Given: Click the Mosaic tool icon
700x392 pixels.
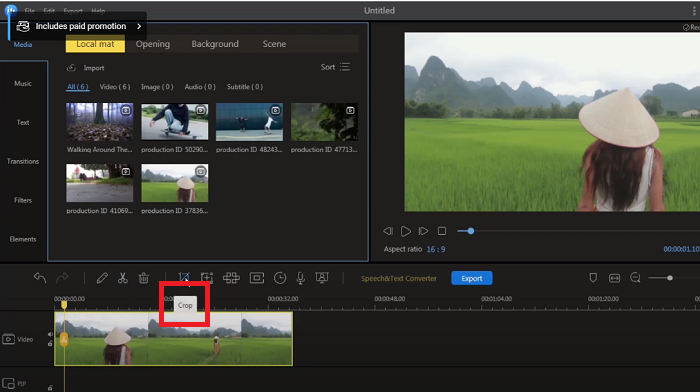Looking at the screenshot, I should (231, 278).
